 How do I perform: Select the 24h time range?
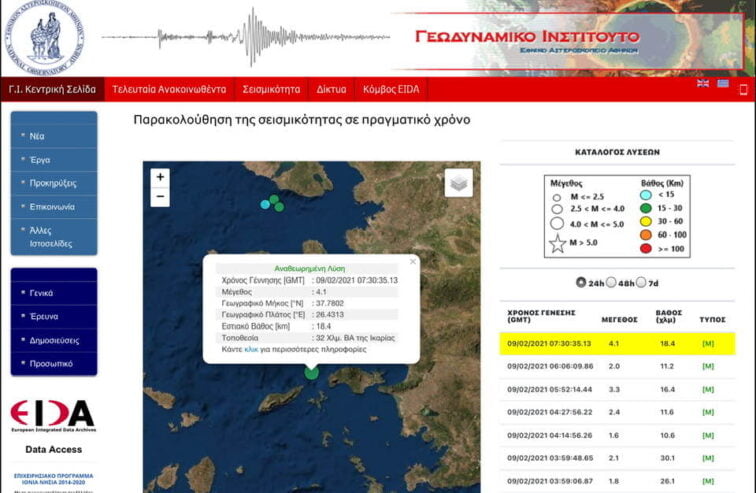[581, 282]
